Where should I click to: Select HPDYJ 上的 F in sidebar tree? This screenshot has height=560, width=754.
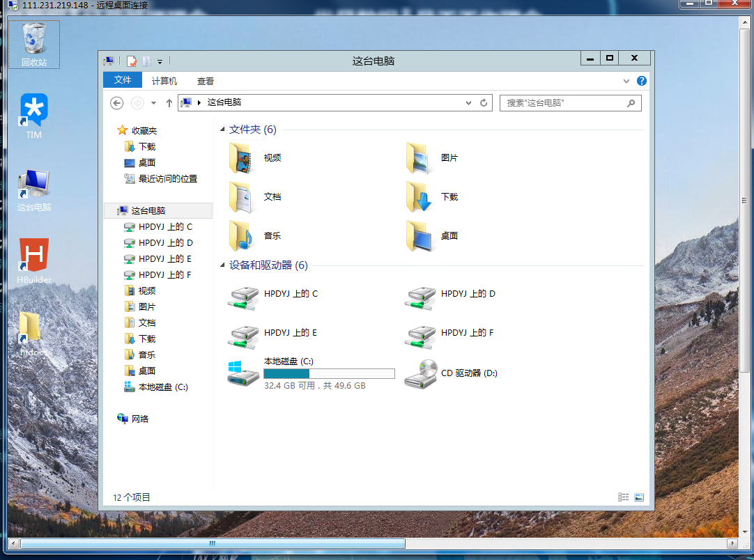(157, 275)
